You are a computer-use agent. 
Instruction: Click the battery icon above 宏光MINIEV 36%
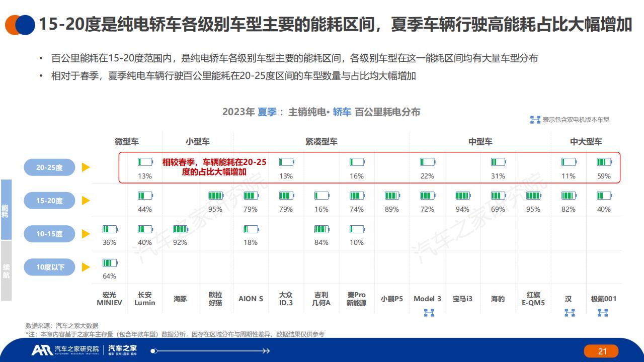(110, 229)
